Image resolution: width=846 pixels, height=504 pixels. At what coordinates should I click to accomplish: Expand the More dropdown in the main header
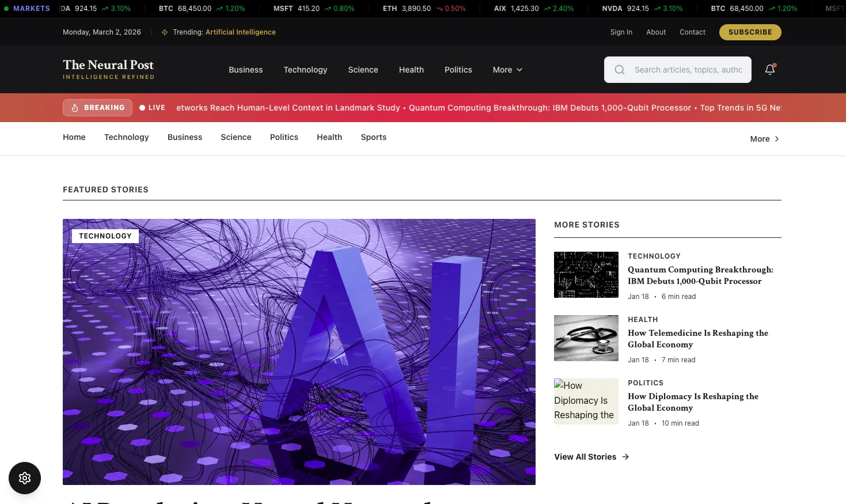[507, 70]
